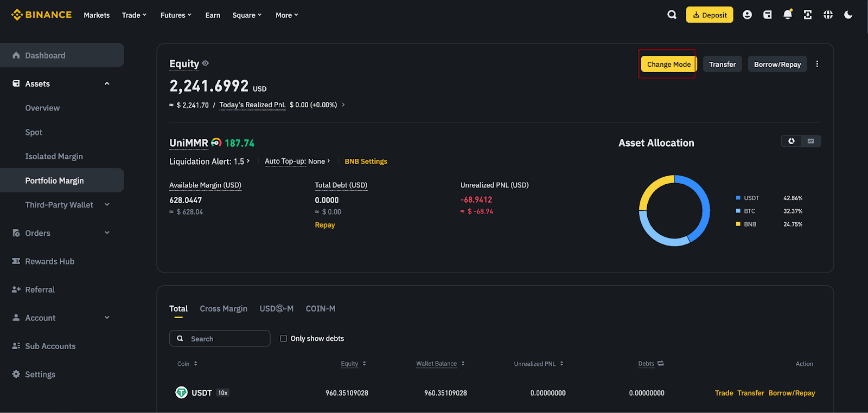Viewport: 868px width, 413px height.
Task: Click the USDT coin icon
Action: (181, 392)
